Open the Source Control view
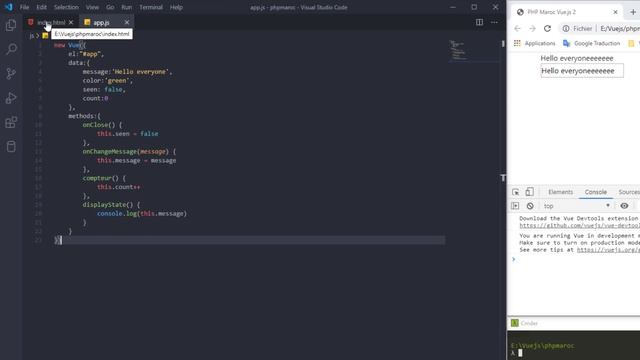The image size is (640, 360). coord(11,73)
